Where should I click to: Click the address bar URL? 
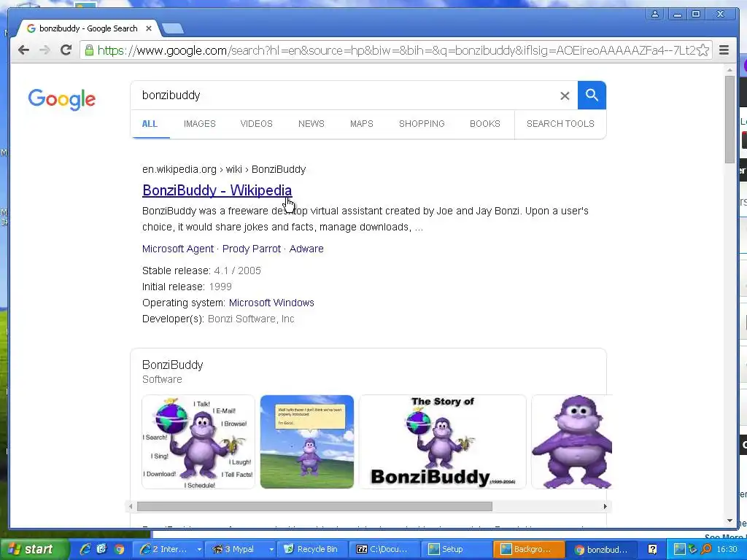pos(396,50)
